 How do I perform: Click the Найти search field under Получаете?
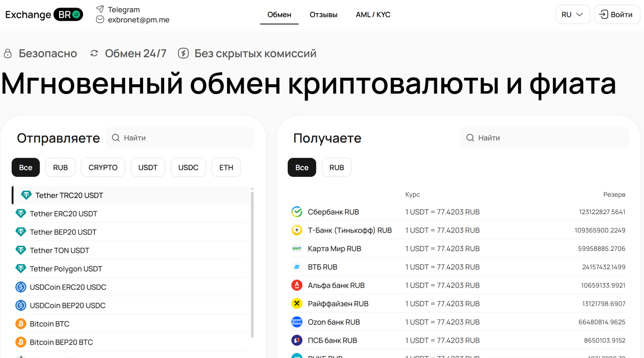[x=547, y=138]
